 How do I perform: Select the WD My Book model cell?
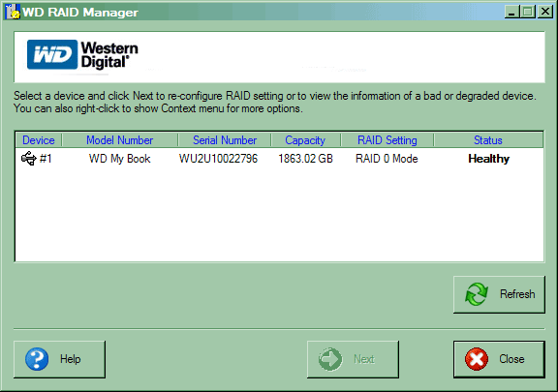[119, 159]
